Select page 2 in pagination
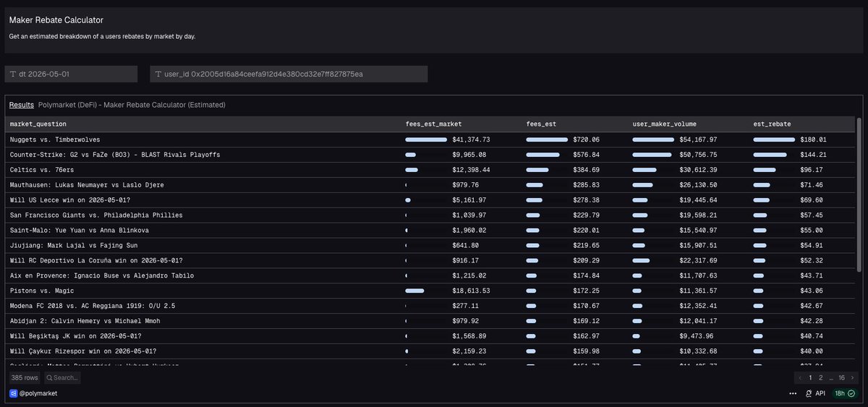 [820, 377]
